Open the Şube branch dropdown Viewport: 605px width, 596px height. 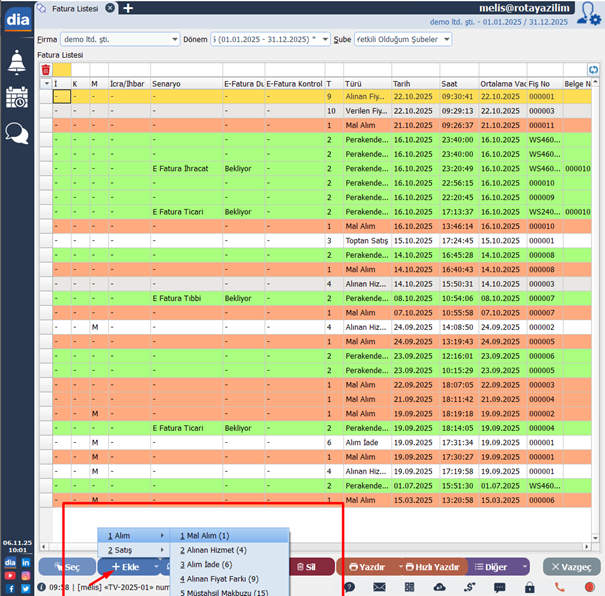[445, 39]
